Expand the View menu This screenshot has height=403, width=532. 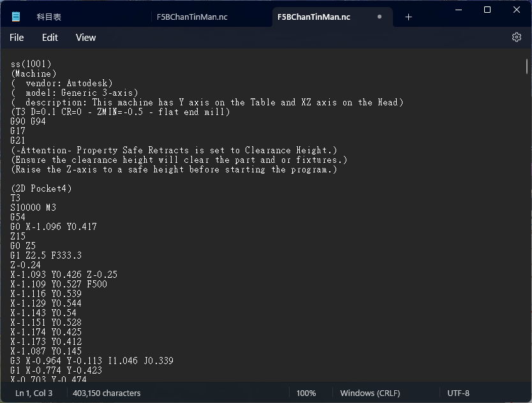(x=85, y=38)
